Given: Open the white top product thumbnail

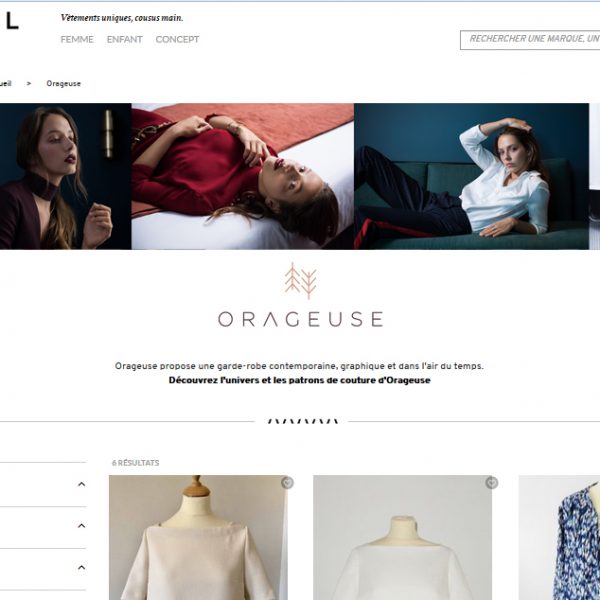Looking at the screenshot, I should tap(403, 538).
